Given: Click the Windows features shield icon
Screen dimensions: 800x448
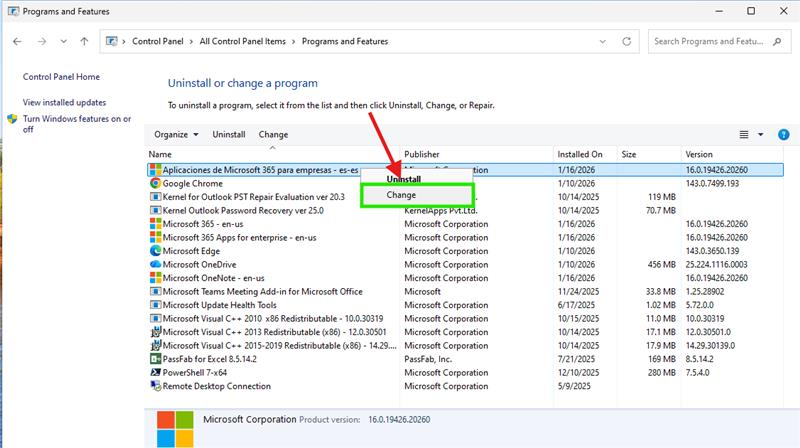Looking at the screenshot, I should click(x=12, y=119).
